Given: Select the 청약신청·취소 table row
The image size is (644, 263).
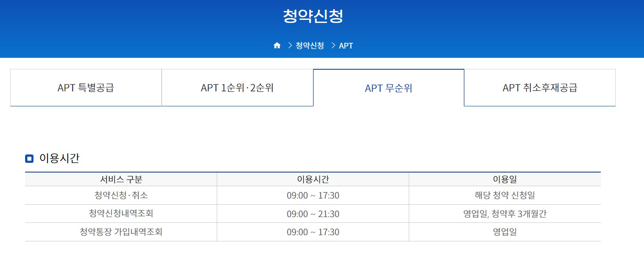Looking at the screenshot, I should point(121,196).
